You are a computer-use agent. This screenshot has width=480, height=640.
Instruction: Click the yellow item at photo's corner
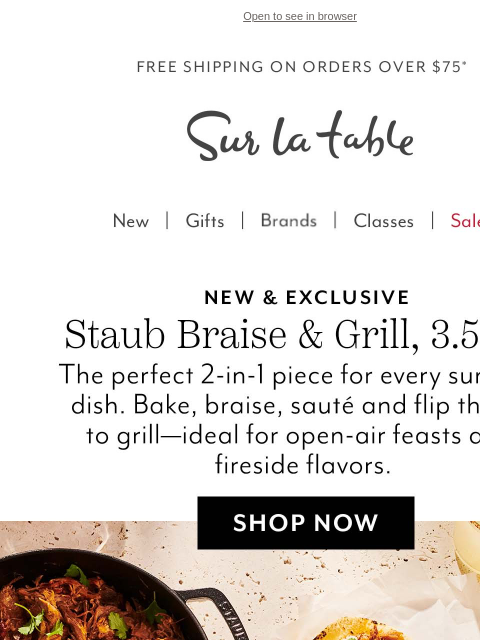pyautogui.click(x=468, y=545)
